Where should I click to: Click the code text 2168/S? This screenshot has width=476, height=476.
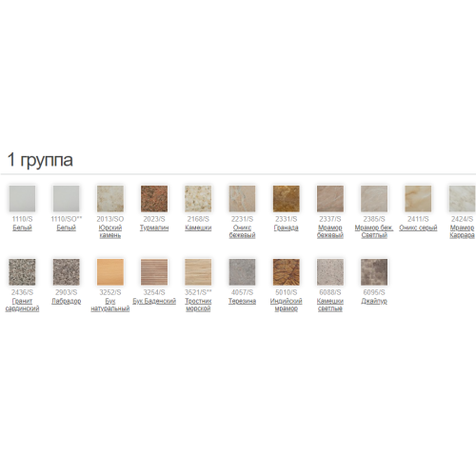[198, 219]
